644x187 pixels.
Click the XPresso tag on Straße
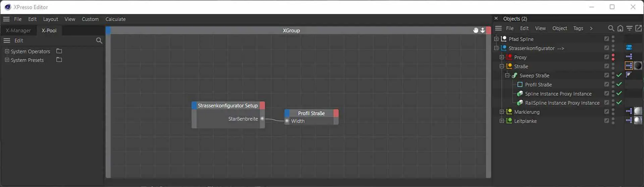[x=629, y=66]
